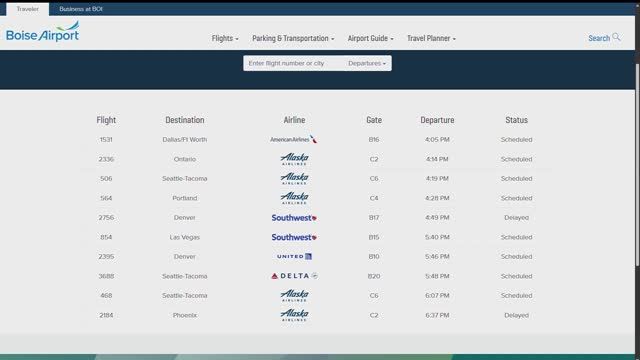Select flight number 2336
The width and height of the screenshot is (640, 360).
pyautogui.click(x=106, y=159)
